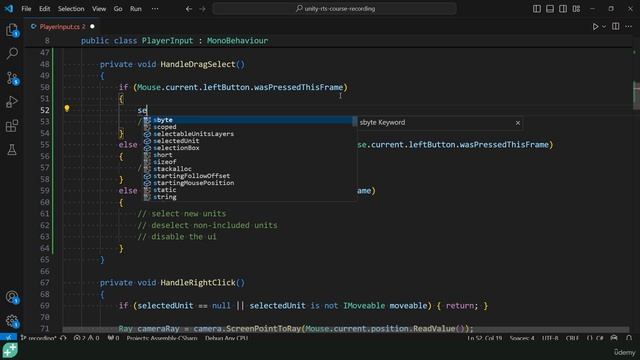Open the View menu
The height and width of the screenshot is (360, 640).
[99, 9]
